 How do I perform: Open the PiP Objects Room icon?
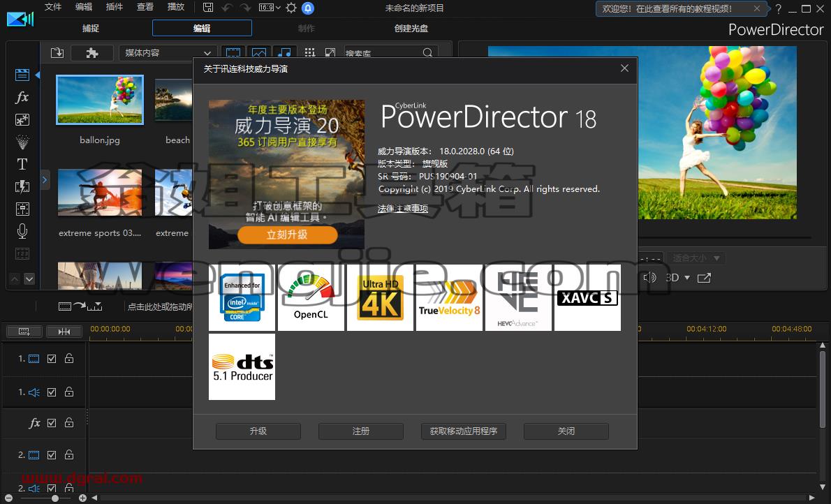22,120
